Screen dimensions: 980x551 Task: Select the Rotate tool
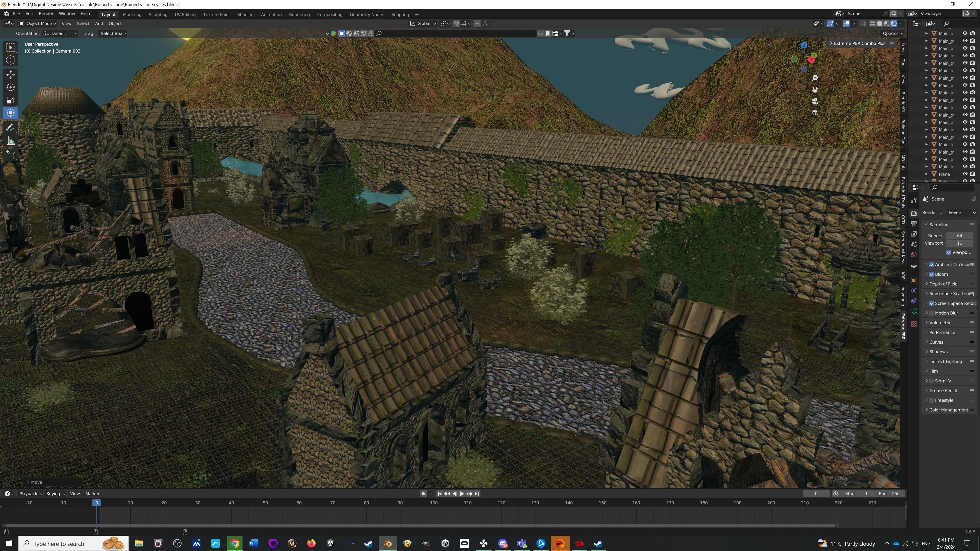coord(11,87)
